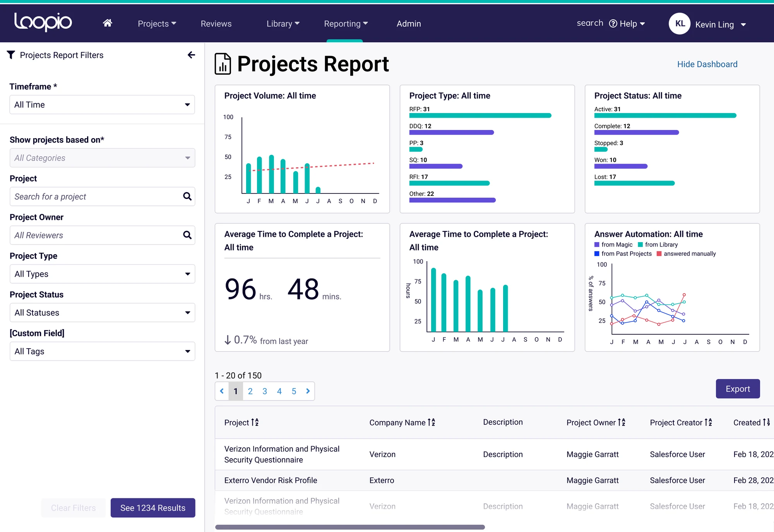Open the All Types dropdown
This screenshot has height=532, width=774.
click(102, 274)
